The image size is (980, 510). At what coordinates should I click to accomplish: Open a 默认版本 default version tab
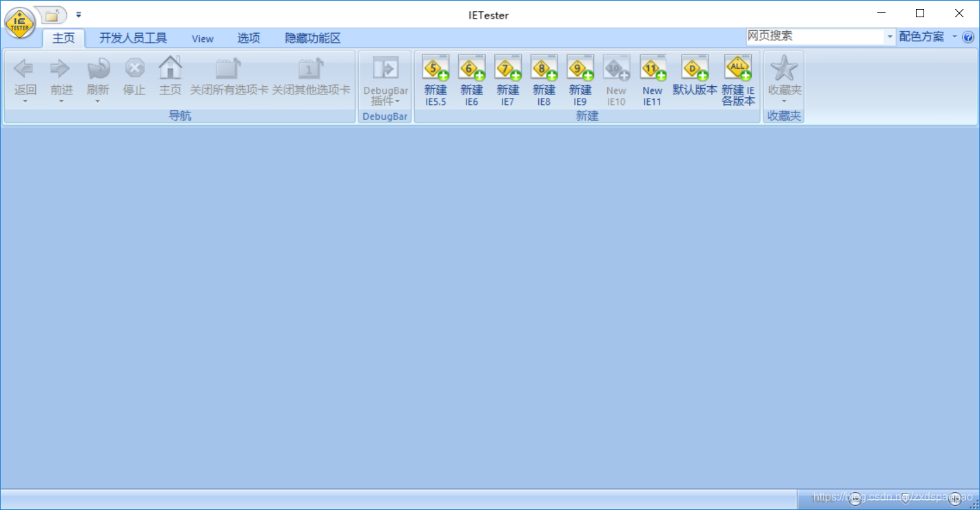[695, 76]
